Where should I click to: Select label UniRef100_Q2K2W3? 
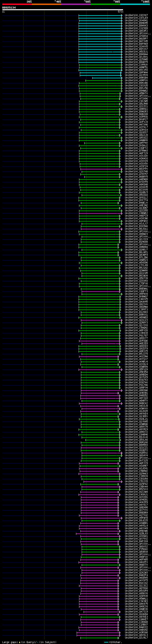[137, 573]
